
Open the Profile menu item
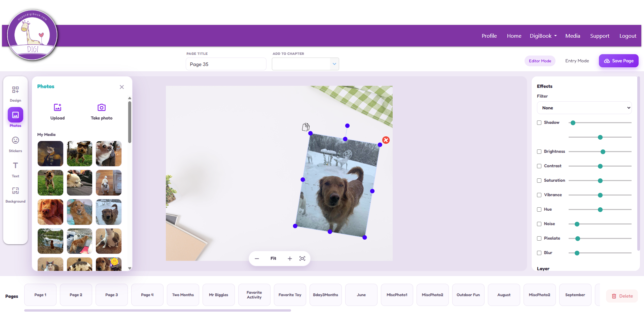click(x=489, y=36)
